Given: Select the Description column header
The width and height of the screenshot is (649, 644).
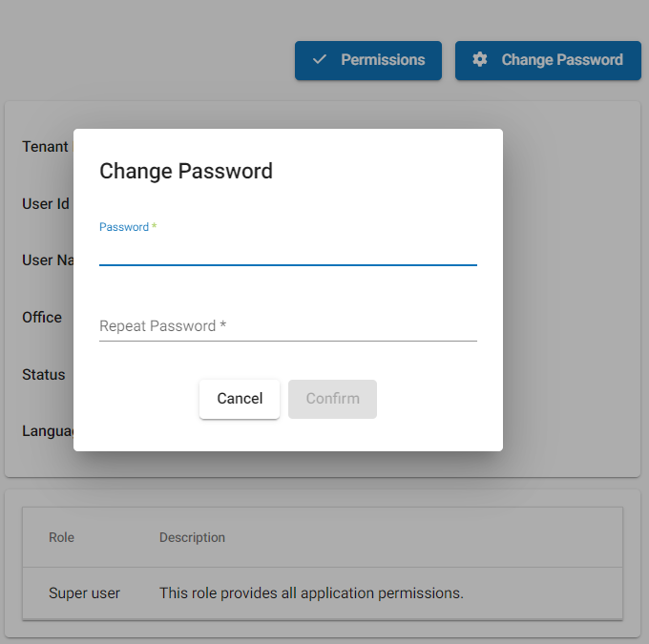Looking at the screenshot, I should pos(192,537).
